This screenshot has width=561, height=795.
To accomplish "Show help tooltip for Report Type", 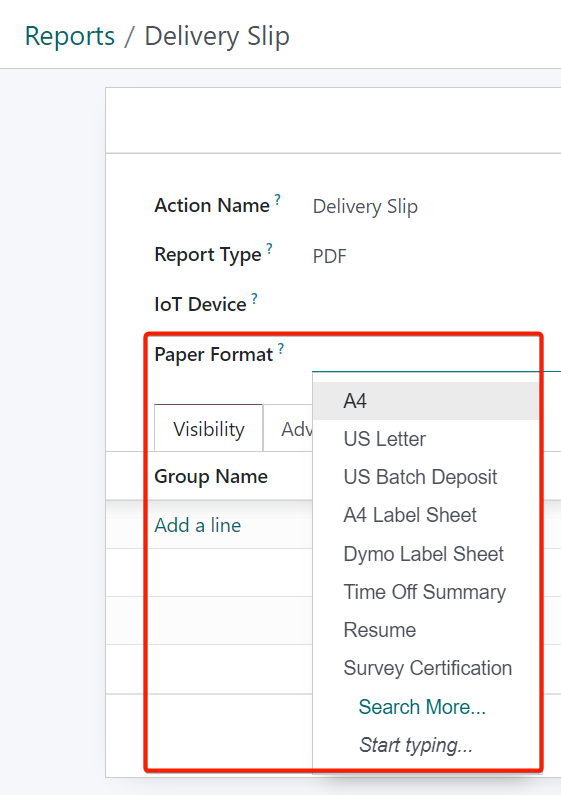I will 269,248.
